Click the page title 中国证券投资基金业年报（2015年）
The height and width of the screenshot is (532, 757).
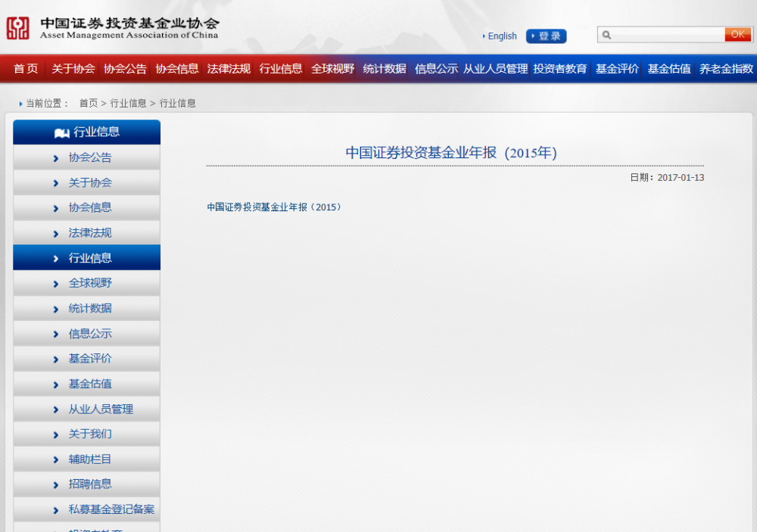[x=451, y=153]
